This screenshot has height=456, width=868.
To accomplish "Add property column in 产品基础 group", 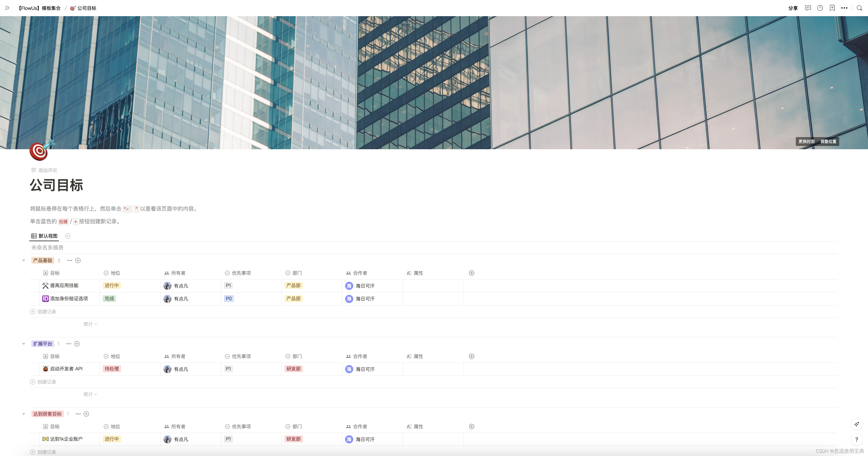I will [x=471, y=273].
